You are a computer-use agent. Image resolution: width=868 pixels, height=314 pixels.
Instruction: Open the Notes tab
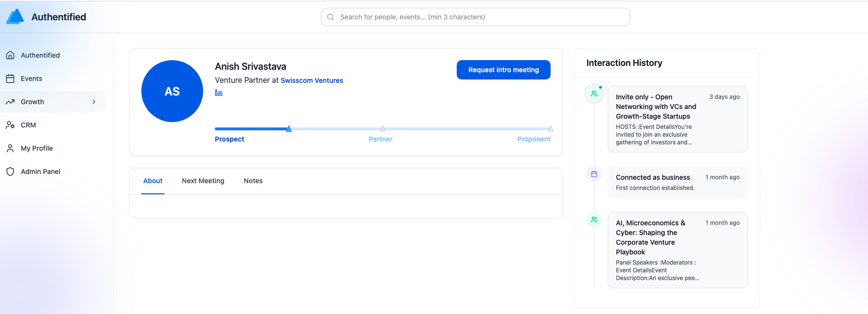click(253, 181)
